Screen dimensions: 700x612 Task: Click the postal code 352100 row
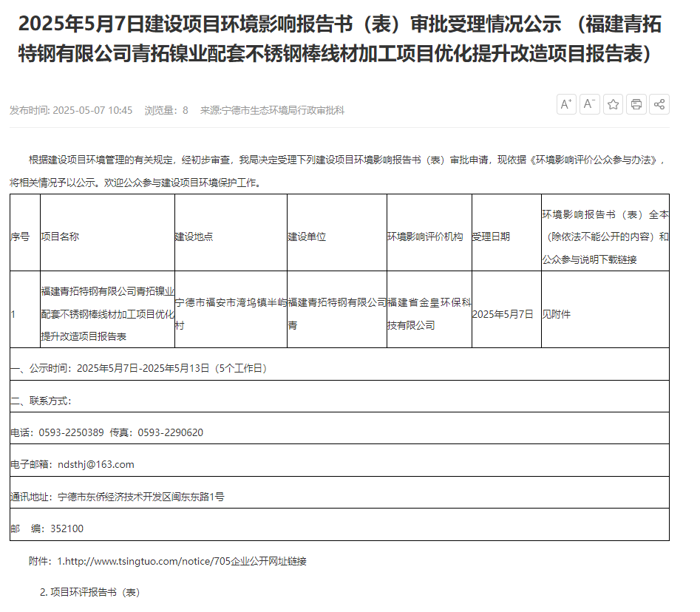47,528
